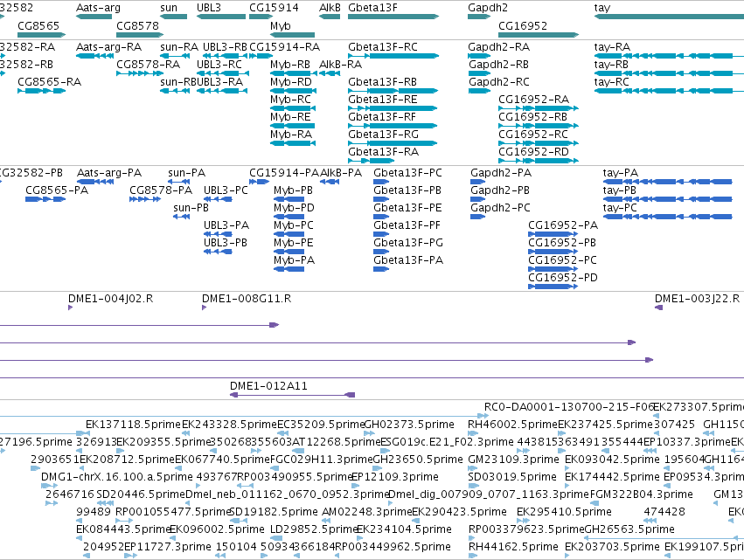Click the Gapdh2-PB protein
Screen dimensions: 744x560
[478, 199]
